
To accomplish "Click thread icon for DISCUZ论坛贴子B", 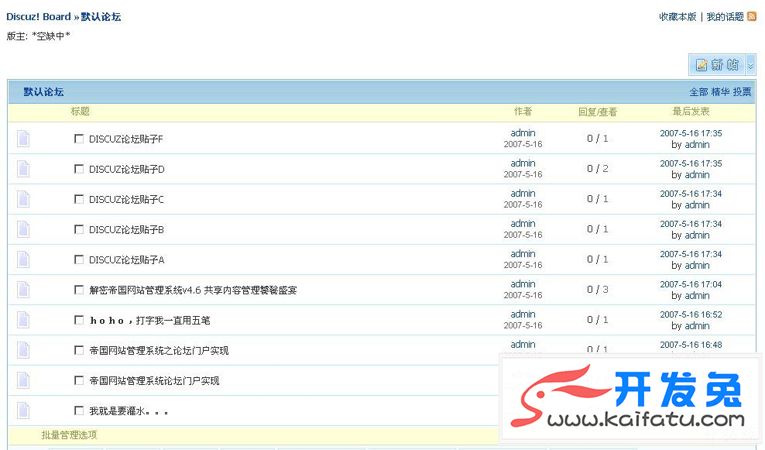I will click(x=23, y=229).
